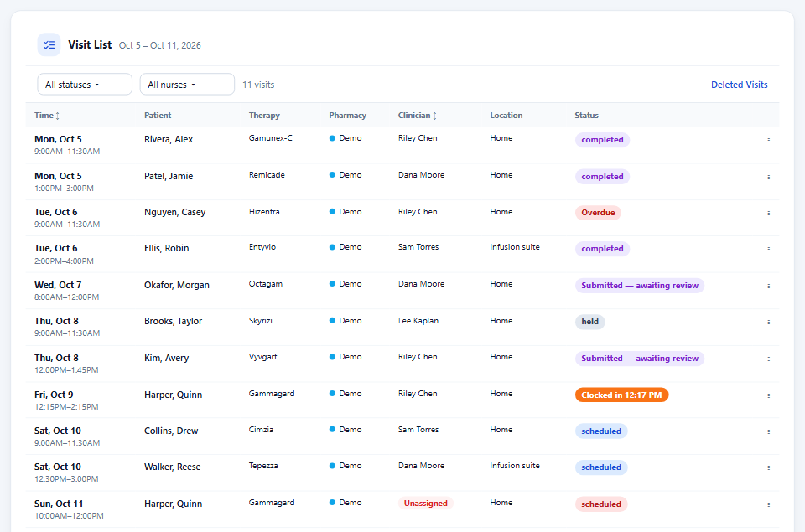Click the Skyrizi therapy cell

pyautogui.click(x=260, y=321)
